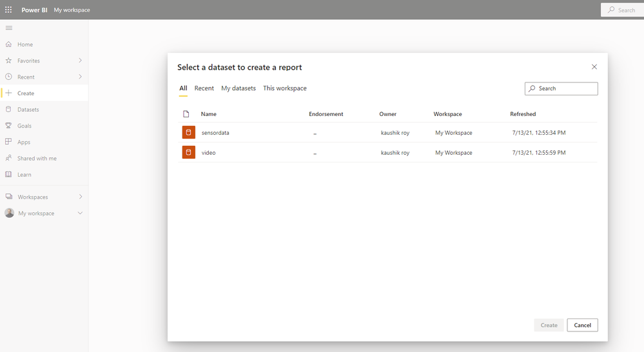
Task: Collapse the navigation pane hamburger icon
Action: tap(8, 28)
